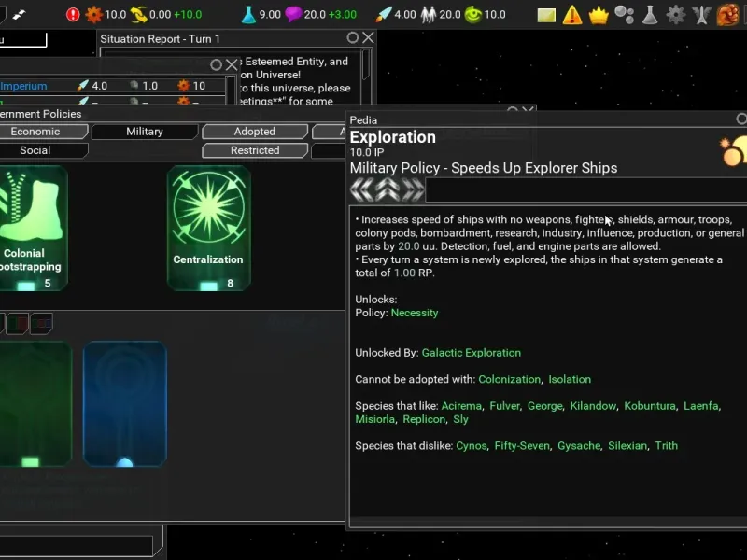Screen dimensions: 747x560
Task: Pin the empires list window
Action: (x=216, y=64)
